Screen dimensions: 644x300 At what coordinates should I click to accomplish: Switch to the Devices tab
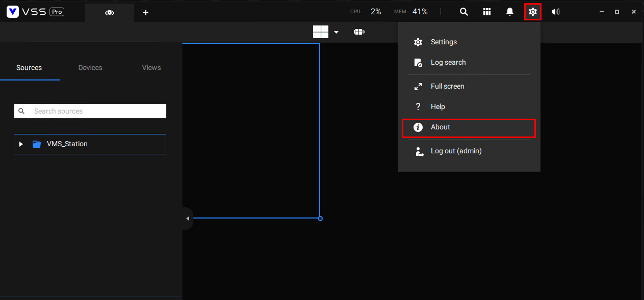[90, 67]
